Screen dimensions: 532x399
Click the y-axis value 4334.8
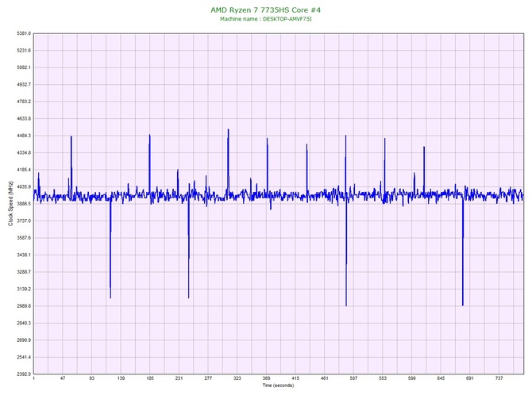click(x=24, y=152)
